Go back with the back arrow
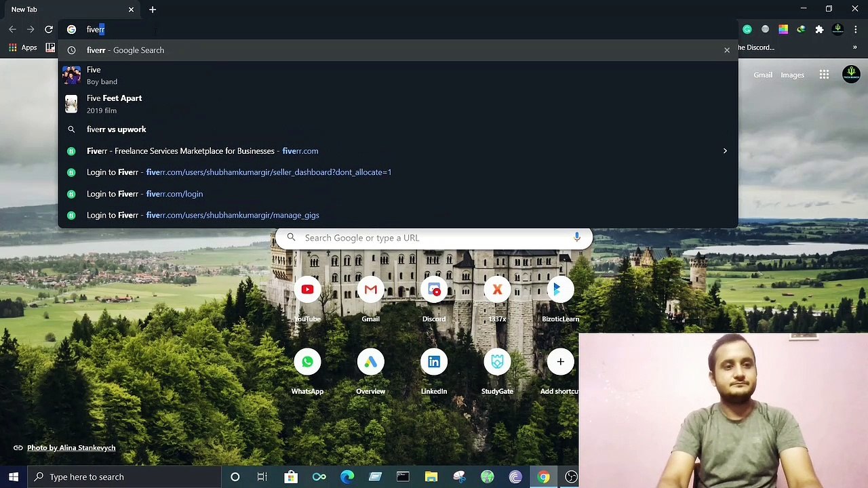 [12, 29]
